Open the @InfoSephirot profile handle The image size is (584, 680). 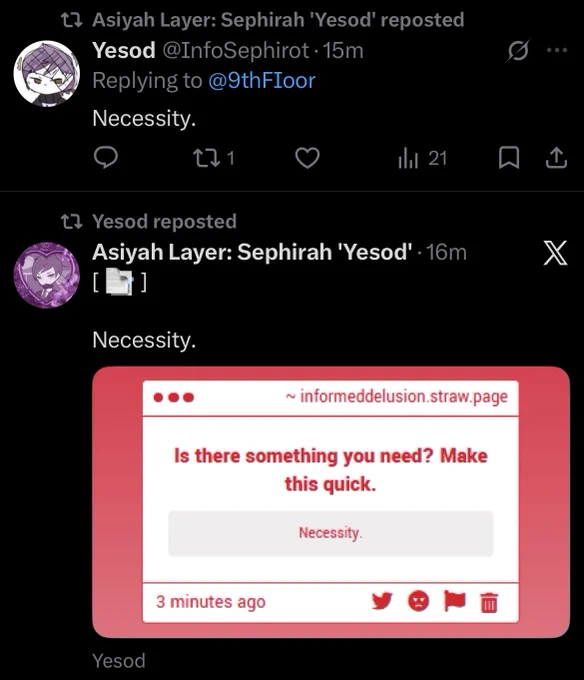(x=236, y=50)
